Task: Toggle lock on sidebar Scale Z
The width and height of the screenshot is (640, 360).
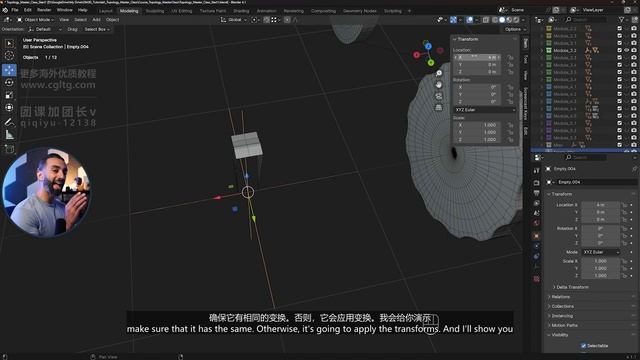Action: click(x=510, y=140)
